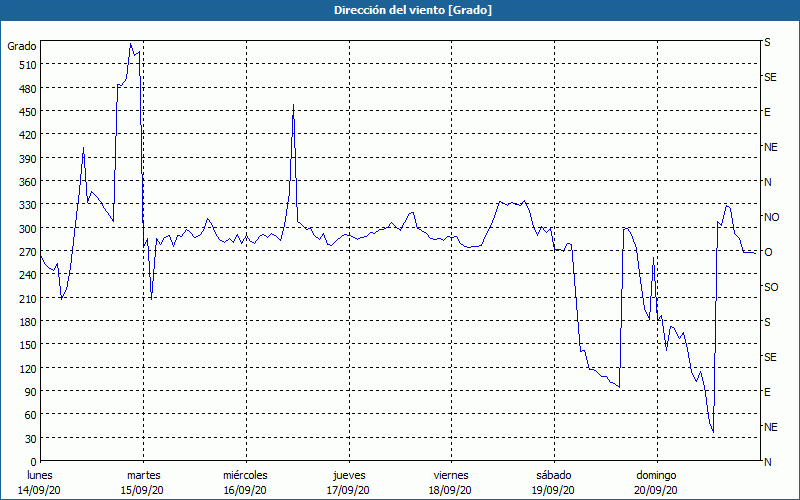This screenshot has width=800, height=500.
Task: Click the '14/09/20' date label
Action: click(x=40, y=490)
